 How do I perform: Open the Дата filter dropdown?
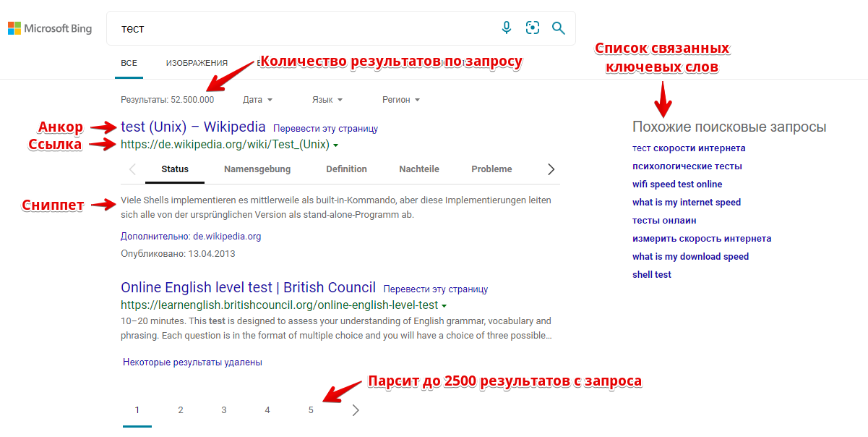pyautogui.click(x=258, y=100)
